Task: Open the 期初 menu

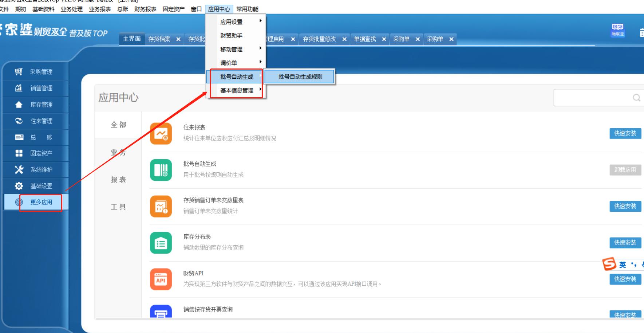Action: [21, 9]
